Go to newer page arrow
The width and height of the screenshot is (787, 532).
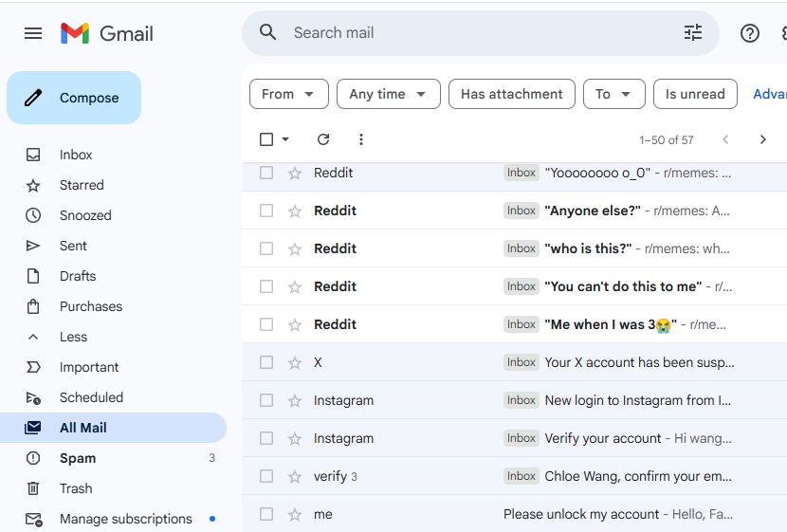tap(725, 139)
